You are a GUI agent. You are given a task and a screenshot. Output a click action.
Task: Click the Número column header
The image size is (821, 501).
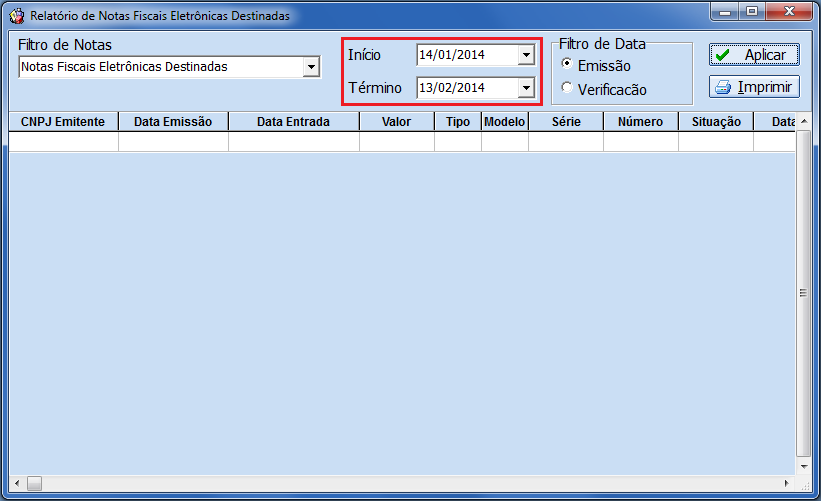point(640,122)
